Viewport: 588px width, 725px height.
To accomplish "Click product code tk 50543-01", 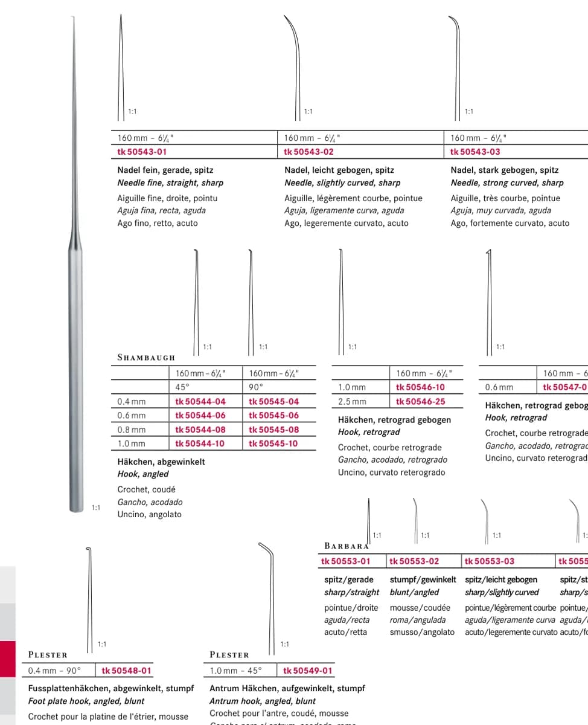I will coord(141,152).
